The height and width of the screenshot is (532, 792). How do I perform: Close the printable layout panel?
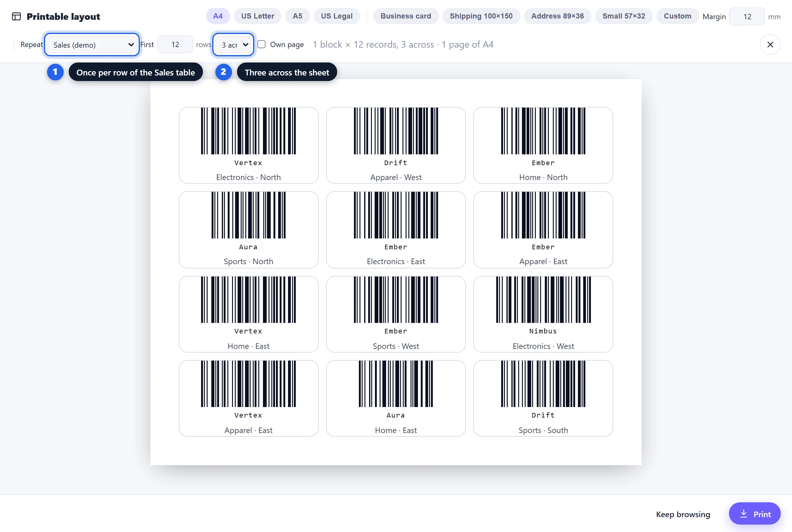point(770,45)
